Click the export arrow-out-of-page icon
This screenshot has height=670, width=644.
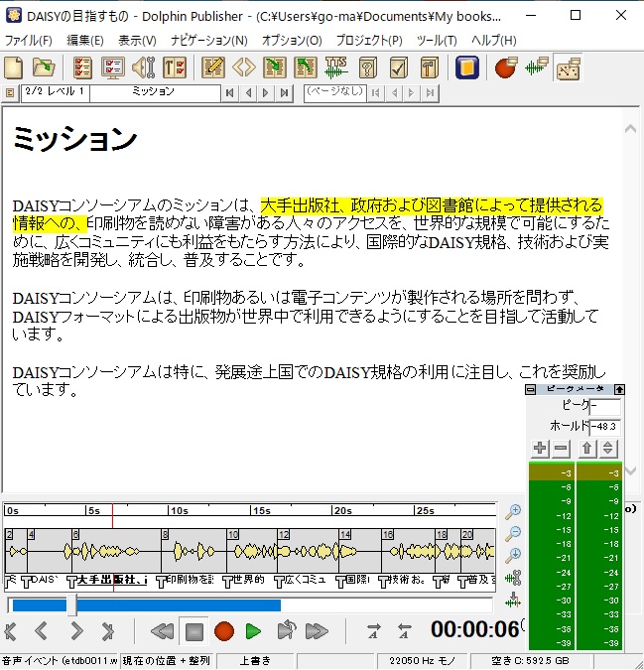pyautogui.click(x=306, y=67)
